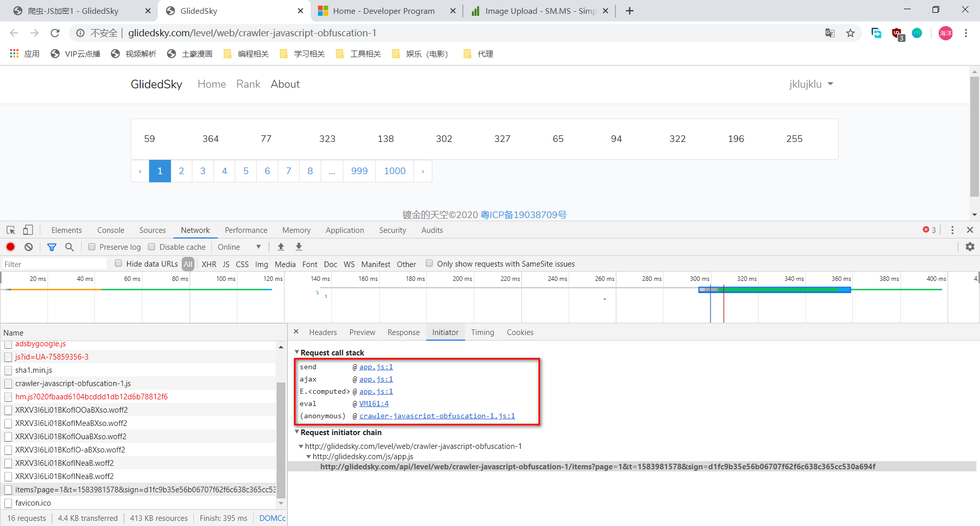980x526 pixels.
Task: Check Hide data URLs
Action: pos(118,263)
